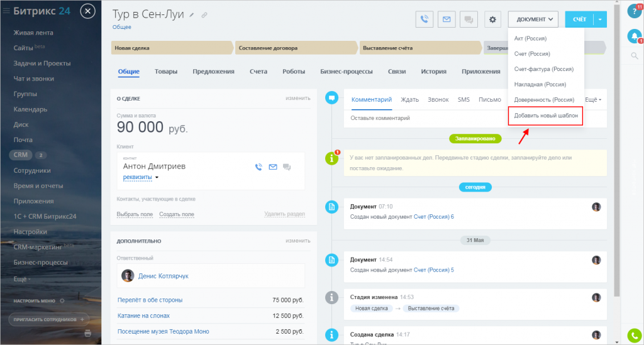
Task: Click the printer icon at the sidebar bottom
Action: click(88, 333)
